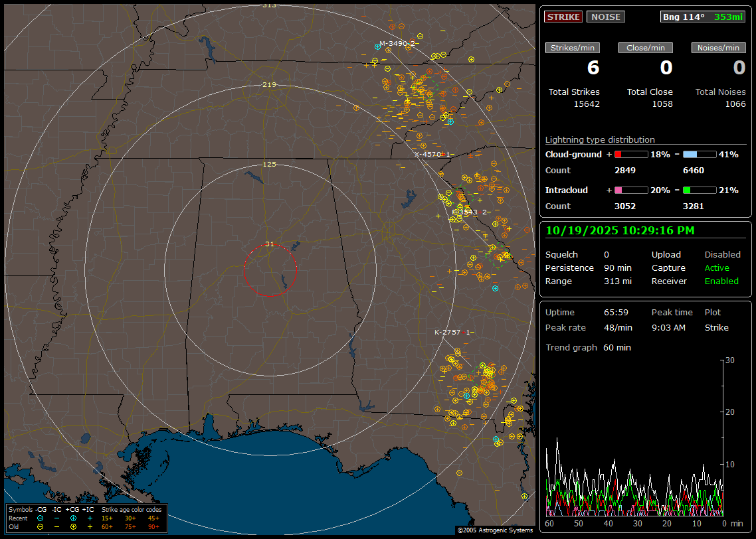Image resolution: width=756 pixels, height=539 pixels.
Task: Toggle the STRIKE indicator
Action: [x=563, y=17]
